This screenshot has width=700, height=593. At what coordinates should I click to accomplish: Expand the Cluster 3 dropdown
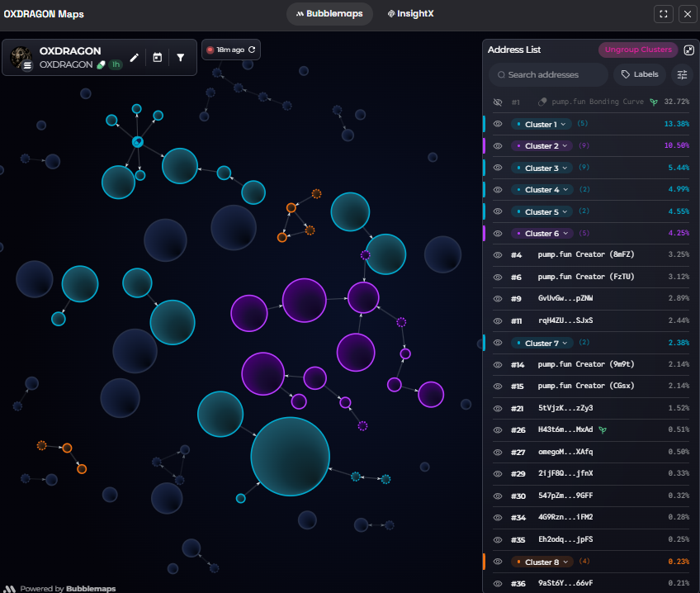coord(542,168)
